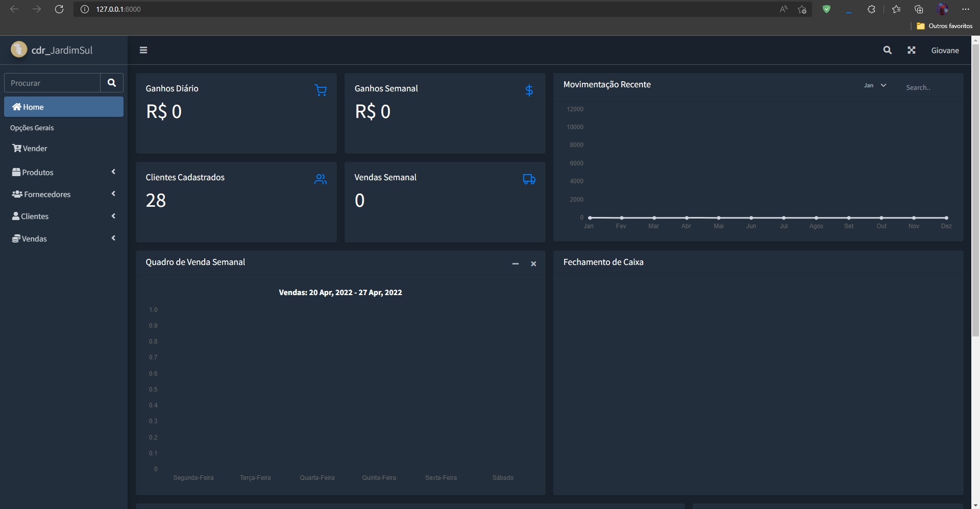Click the Opções Gerais section label
This screenshot has height=509, width=980.
coord(32,128)
